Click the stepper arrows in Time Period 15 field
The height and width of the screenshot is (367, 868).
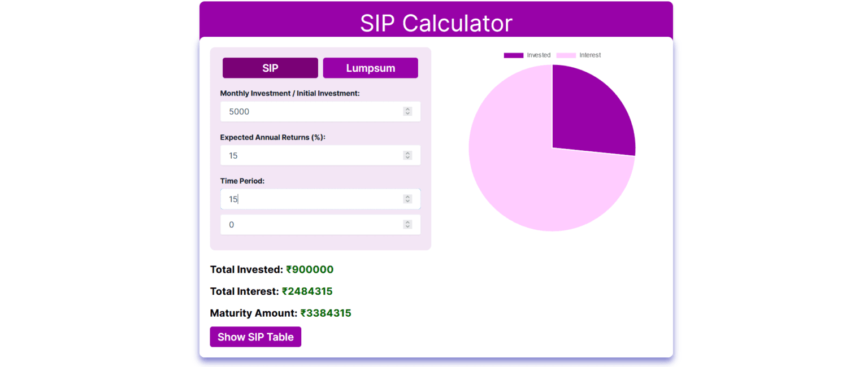(x=407, y=199)
